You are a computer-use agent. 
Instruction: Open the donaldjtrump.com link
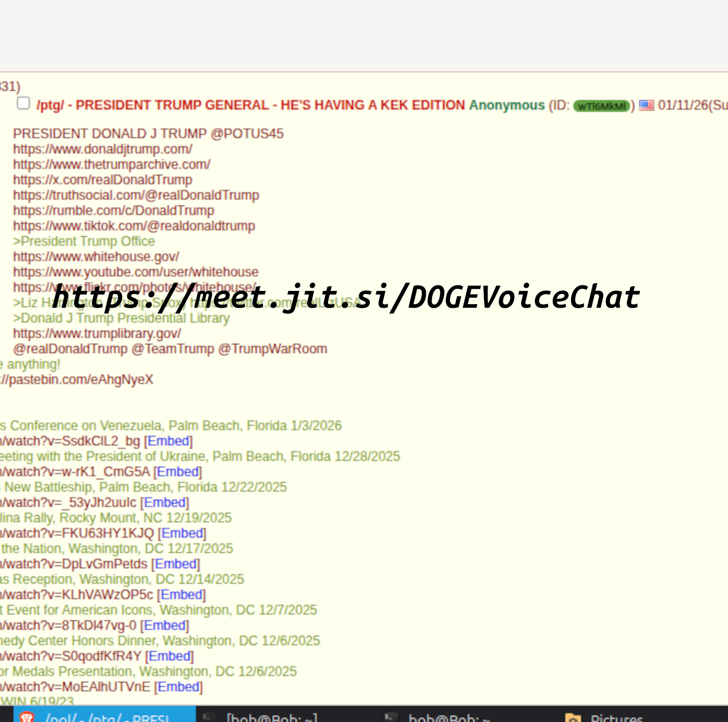(x=103, y=149)
